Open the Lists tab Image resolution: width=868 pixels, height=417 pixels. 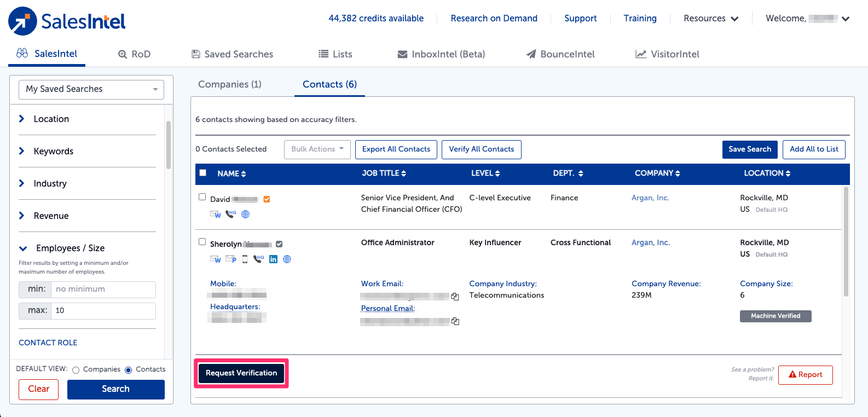[335, 54]
